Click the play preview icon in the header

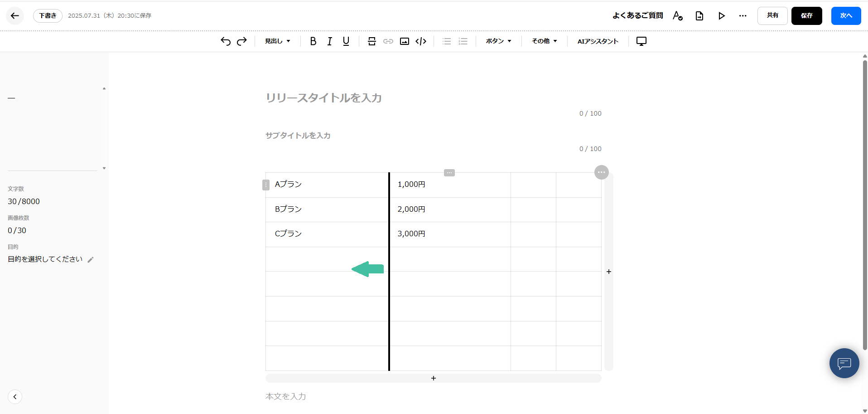click(x=721, y=15)
